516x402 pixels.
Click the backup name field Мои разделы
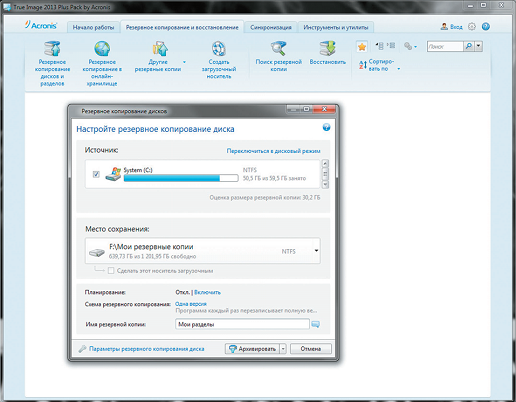[x=242, y=324]
